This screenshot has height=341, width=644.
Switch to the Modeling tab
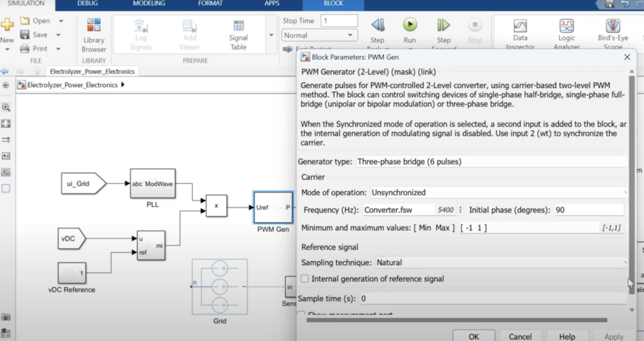click(x=149, y=3)
